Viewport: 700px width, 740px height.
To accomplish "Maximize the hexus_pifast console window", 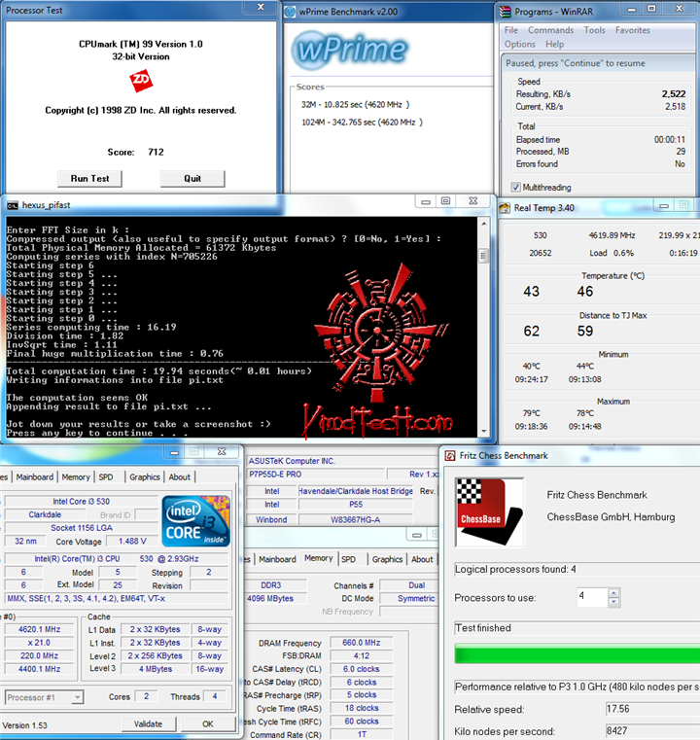I will tap(445, 201).
